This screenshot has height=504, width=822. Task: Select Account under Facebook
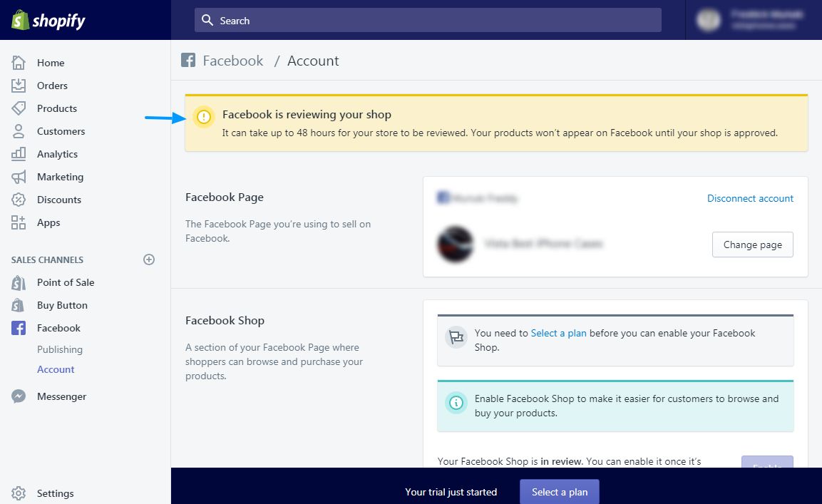click(x=56, y=369)
